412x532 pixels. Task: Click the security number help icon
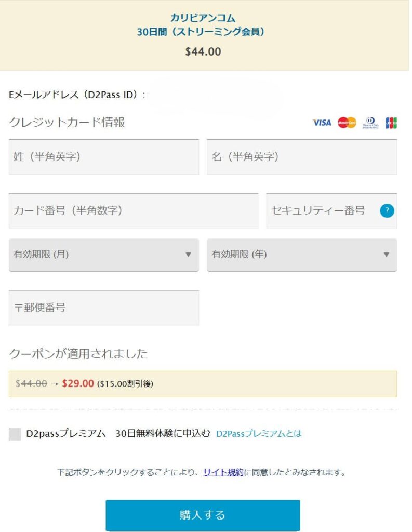[x=387, y=210]
